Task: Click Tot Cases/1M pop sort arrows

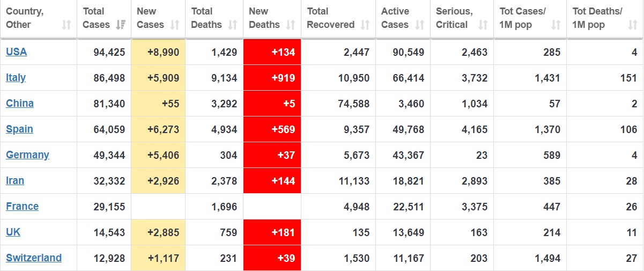Action: coord(556,25)
